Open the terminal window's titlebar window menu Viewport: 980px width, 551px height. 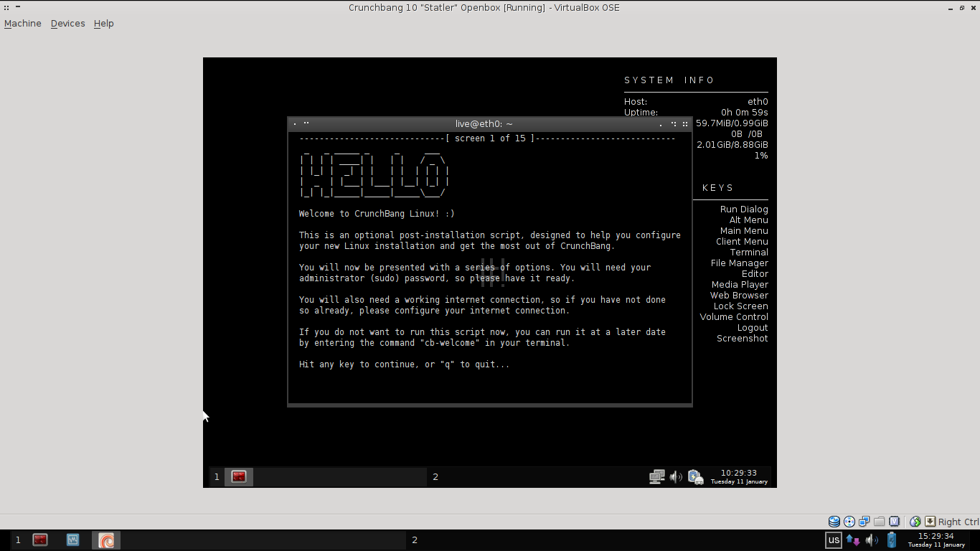[x=294, y=123]
